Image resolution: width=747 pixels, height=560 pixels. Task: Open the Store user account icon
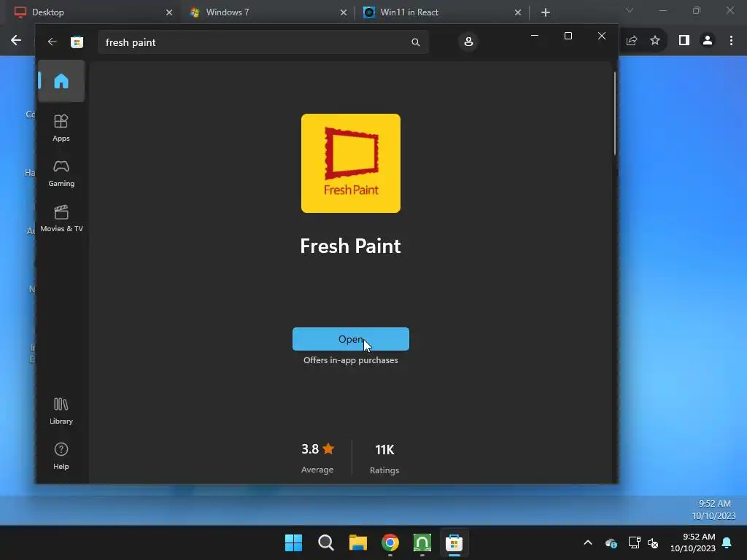(x=468, y=42)
